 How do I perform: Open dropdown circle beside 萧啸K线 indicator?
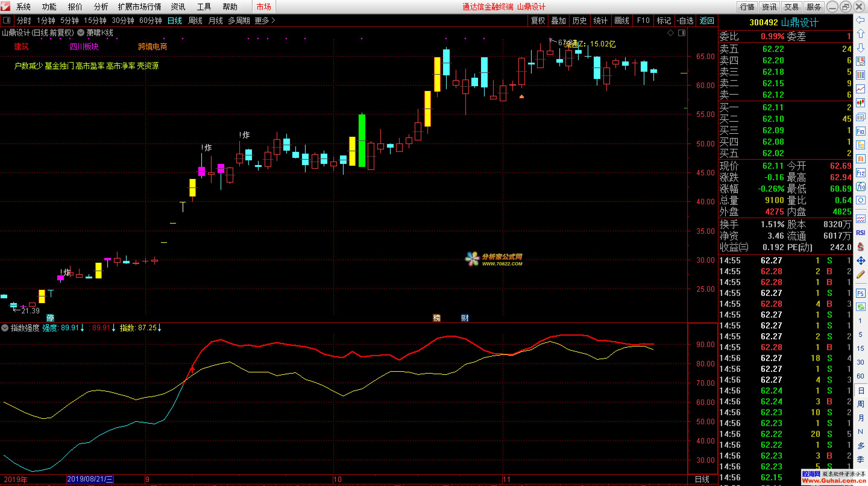(81, 33)
